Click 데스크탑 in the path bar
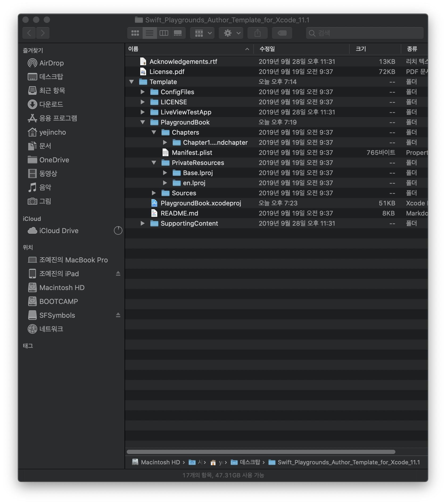This screenshot has width=446, height=504. coord(245,462)
